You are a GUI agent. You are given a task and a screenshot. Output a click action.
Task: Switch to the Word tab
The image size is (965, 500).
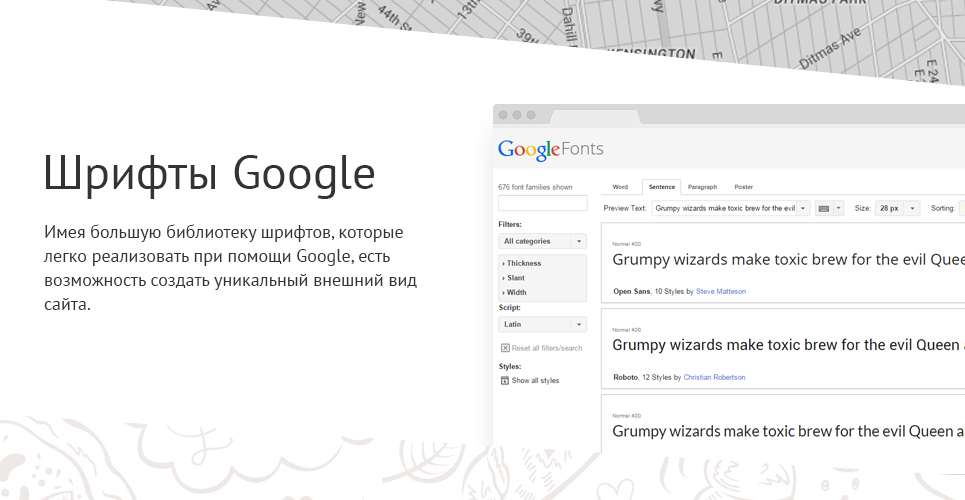620,187
